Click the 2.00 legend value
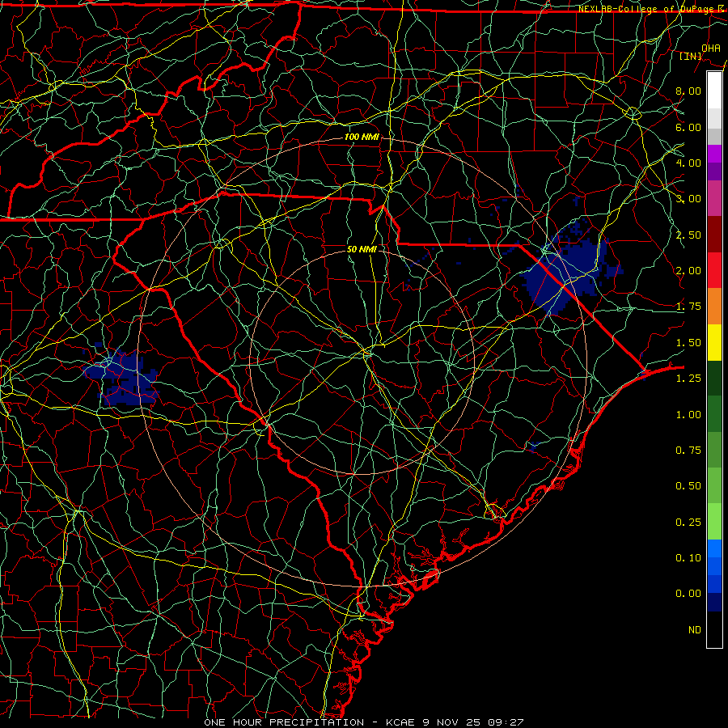 (688, 271)
